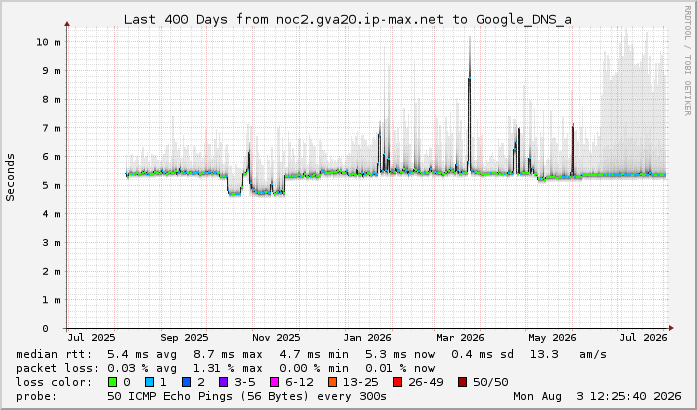Click the 'loss color:' legend label
Image resolution: width=697 pixels, height=410 pixels.
(54, 382)
